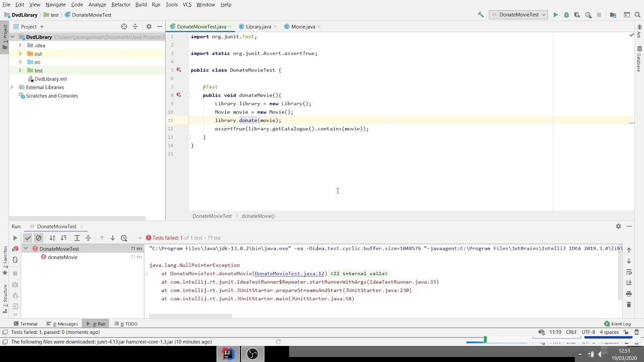Follow the DonateMovieTest.java:12 stack trace link
The height and width of the screenshot is (362, 644).
(289, 274)
